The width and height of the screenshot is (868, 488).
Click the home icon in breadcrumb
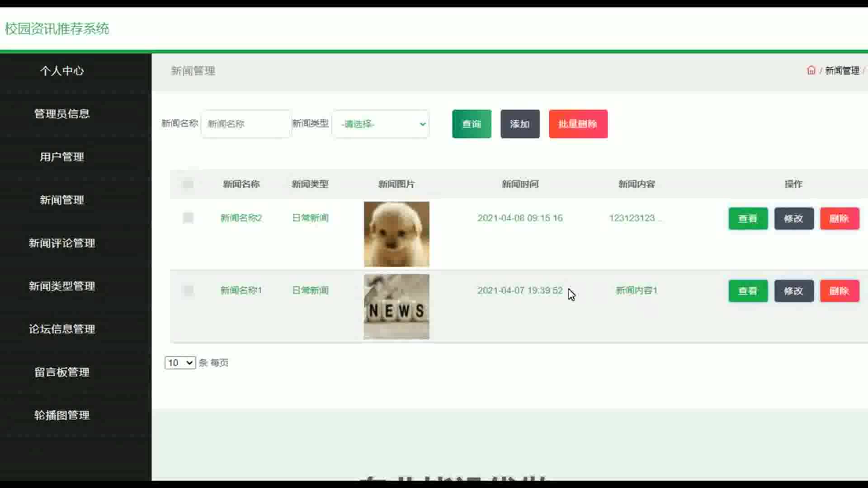click(811, 70)
